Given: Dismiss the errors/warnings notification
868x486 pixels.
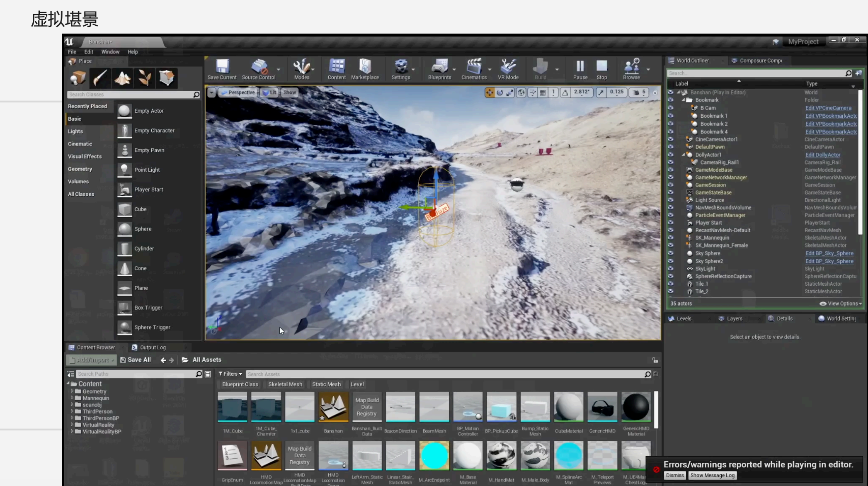Looking at the screenshot, I should (x=674, y=476).
